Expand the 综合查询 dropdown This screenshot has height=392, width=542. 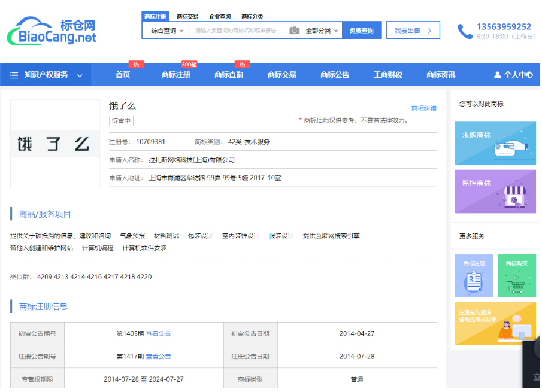(167, 31)
